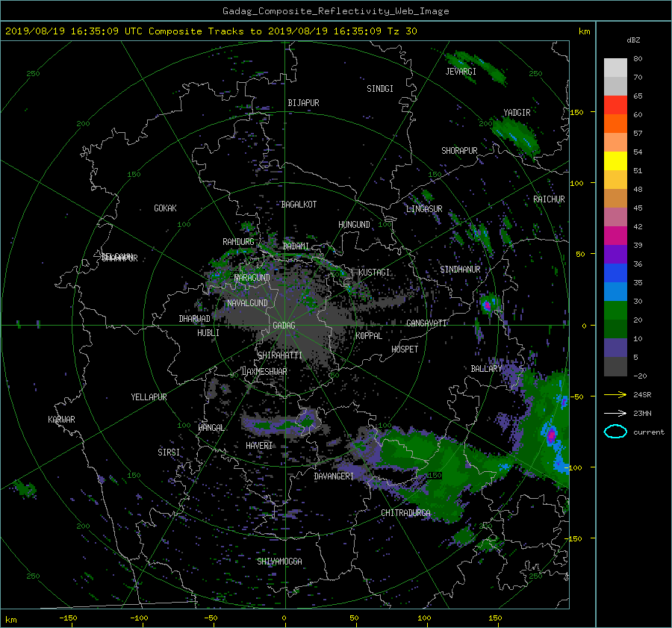This screenshot has height=628, width=672.
Task: Select the HUNGUND label
Action: 354,225
